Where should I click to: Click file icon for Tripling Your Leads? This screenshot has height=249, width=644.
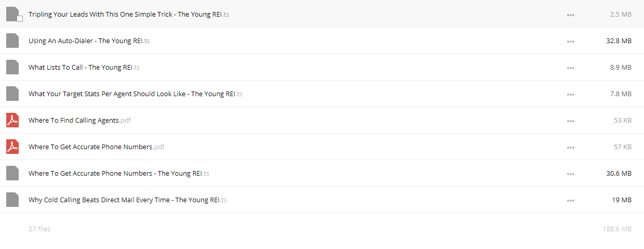coord(12,15)
